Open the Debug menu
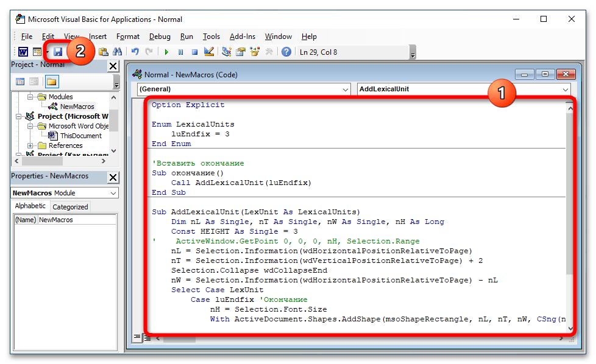 coord(160,37)
